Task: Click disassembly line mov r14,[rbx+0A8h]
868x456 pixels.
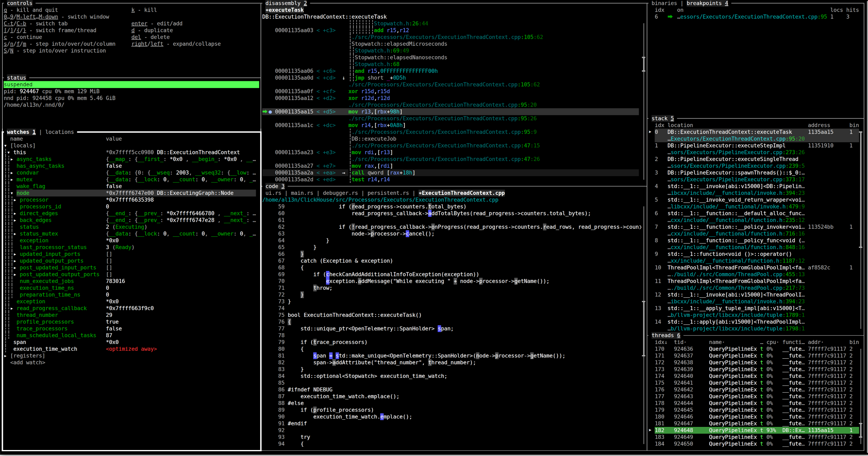Action: (377, 126)
